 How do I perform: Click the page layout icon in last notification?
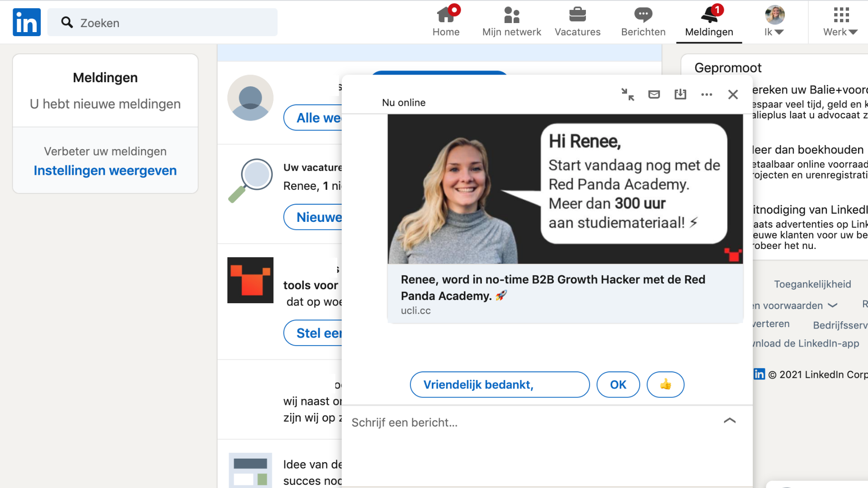(x=250, y=470)
